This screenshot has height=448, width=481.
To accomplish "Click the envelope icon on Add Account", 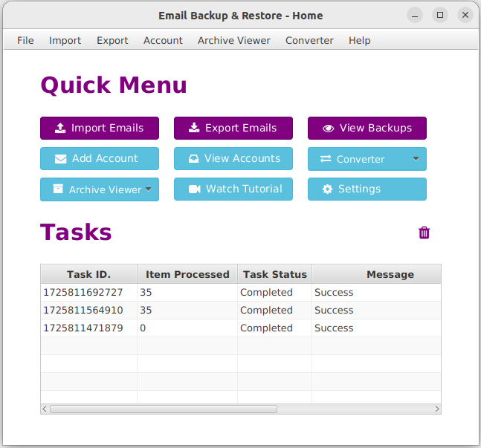I will 60,159.
